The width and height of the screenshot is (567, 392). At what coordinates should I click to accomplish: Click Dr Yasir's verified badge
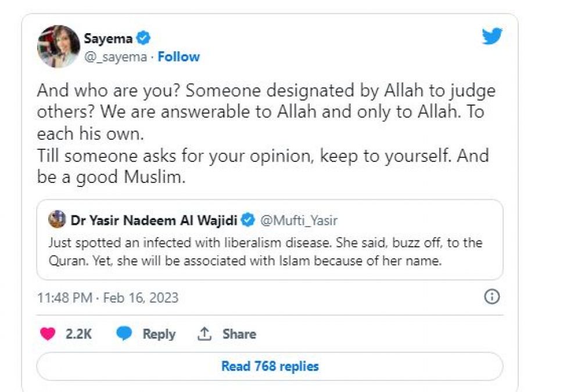pos(248,221)
